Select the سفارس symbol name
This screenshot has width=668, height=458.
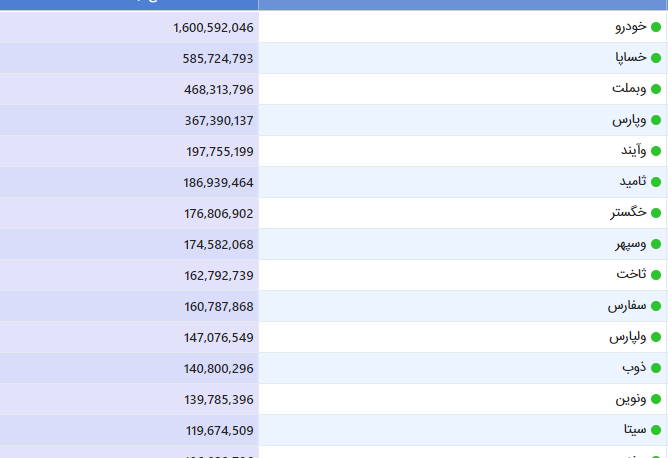(627, 306)
